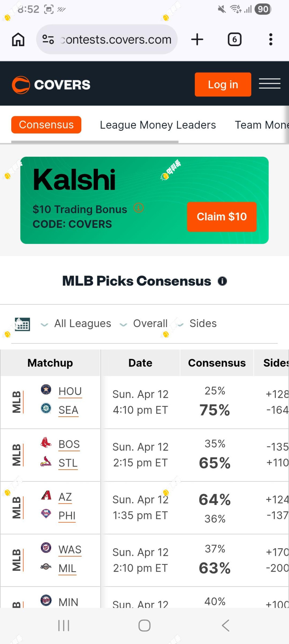
Task: Click the MLB Picks Consensus info icon
Action: [x=222, y=281]
